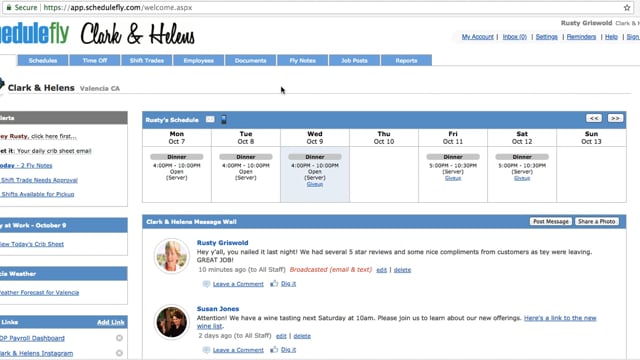Edit Susan Jones's wall message
The image size is (640, 360).
point(281,336)
